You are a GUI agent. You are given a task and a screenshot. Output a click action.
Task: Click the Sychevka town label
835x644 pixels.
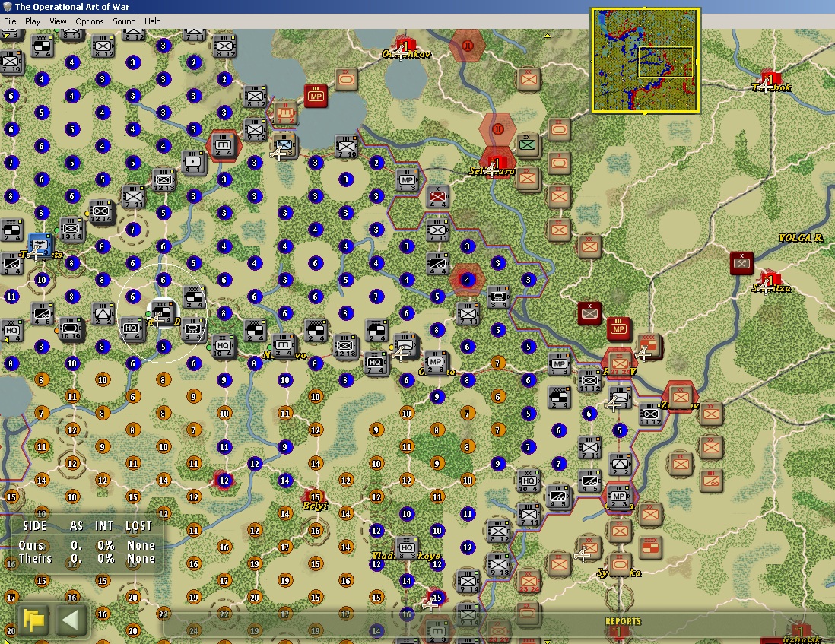(x=619, y=573)
